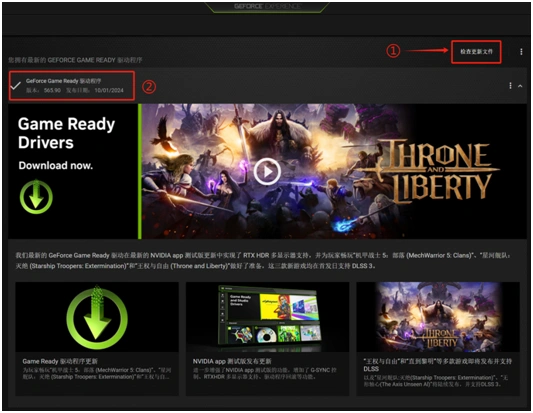Screen dimensions: 533x413
Task: Click the 检查更新文件 check for updates button
Action: [476, 52]
